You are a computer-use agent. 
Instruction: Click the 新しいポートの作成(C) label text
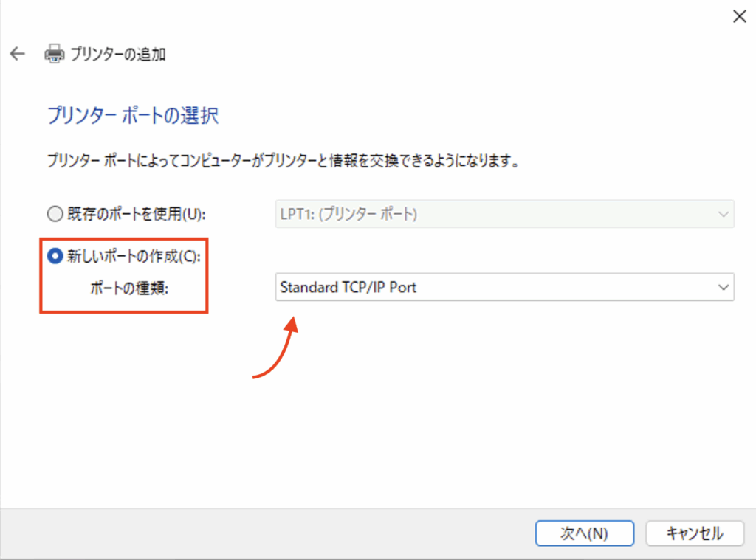coord(133,256)
